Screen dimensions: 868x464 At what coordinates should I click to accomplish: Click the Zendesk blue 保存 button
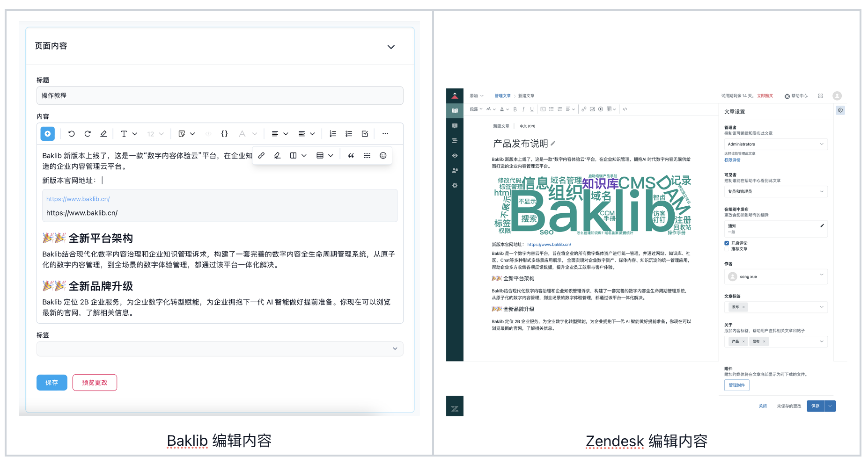(816, 406)
